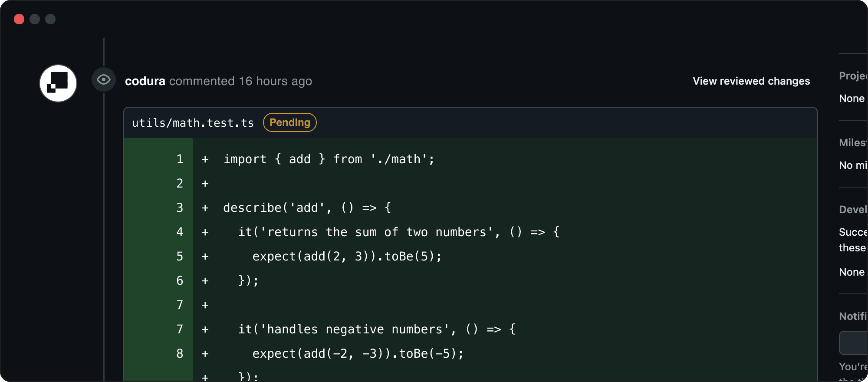Select line number 3 in the diff
Screen dimensions: 868x382
[x=180, y=208]
